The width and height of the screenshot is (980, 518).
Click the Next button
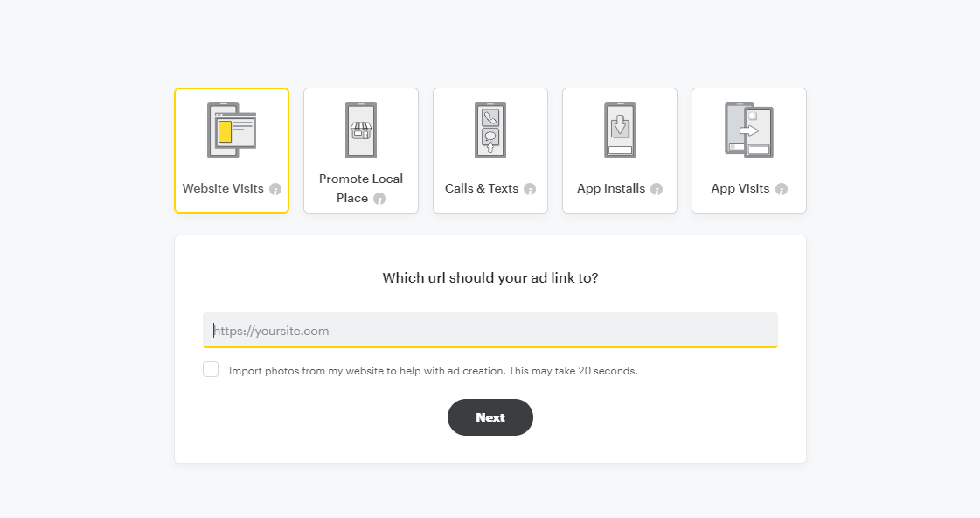[490, 417]
